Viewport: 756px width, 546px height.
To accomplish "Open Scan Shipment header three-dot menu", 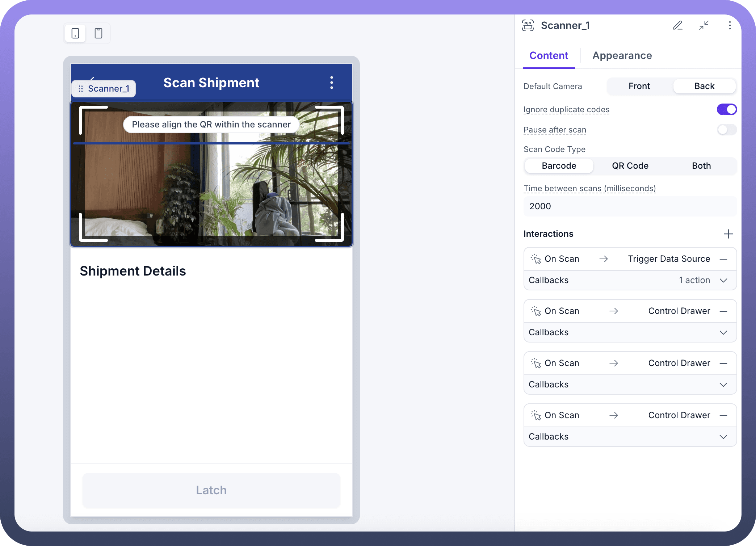I will click(x=331, y=83).
